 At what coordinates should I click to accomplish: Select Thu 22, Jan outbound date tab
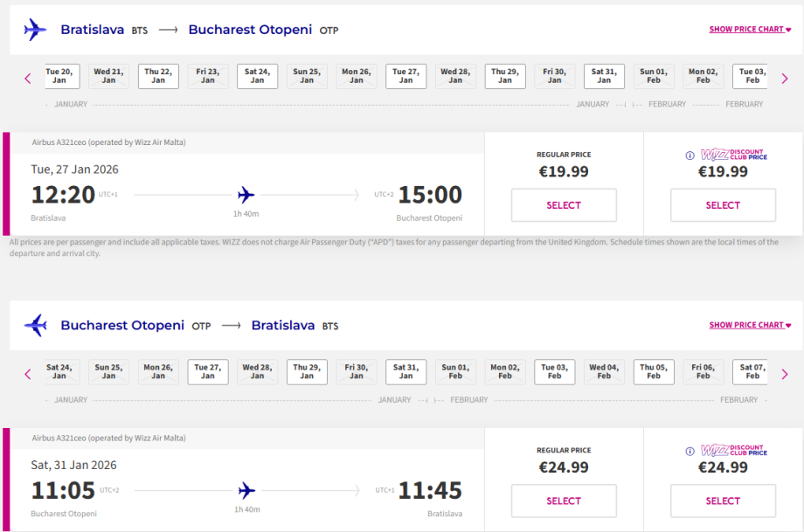point(158,76)
